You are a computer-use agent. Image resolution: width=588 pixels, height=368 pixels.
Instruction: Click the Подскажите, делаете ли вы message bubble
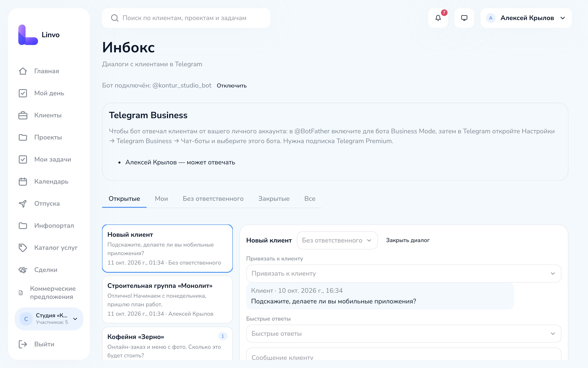pos(380,296)
